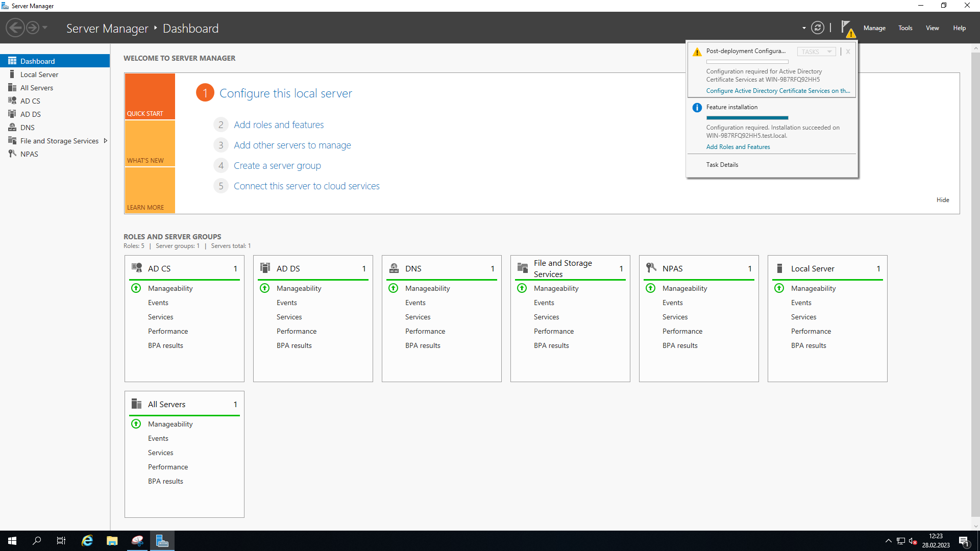Hide the welcome tile

[943, 200]
